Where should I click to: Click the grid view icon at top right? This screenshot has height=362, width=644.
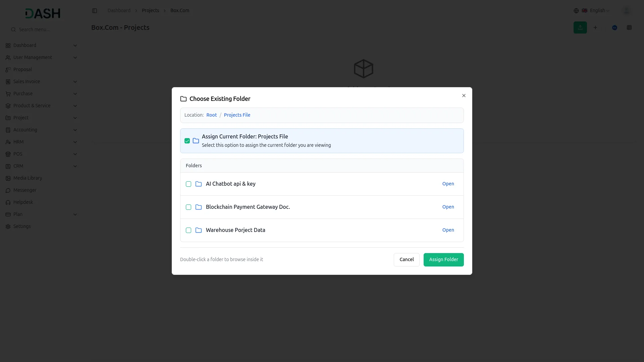(629, 27)
